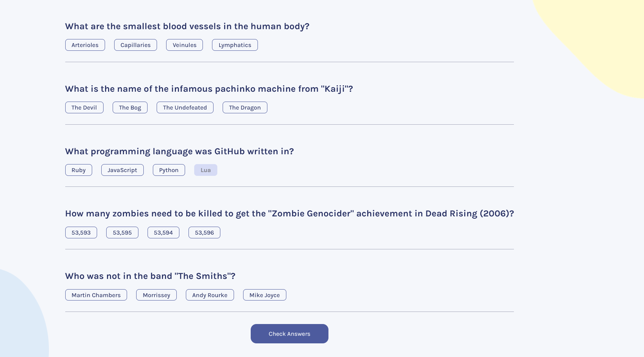This screenshot has height=357, width=644.
Task: Click the Kaiji pachinko machine question
Action: [209, 89]
